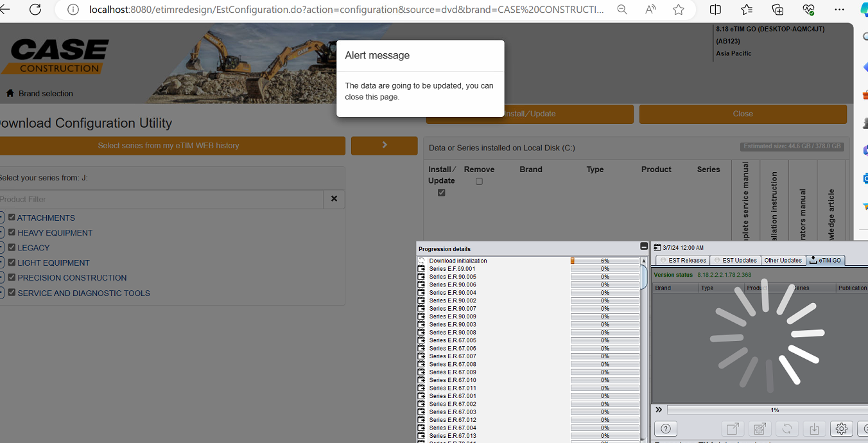The height and width of the screenshot is (443, 868).
Task: Click inside the Product Filter field
Action: [161, 199]
